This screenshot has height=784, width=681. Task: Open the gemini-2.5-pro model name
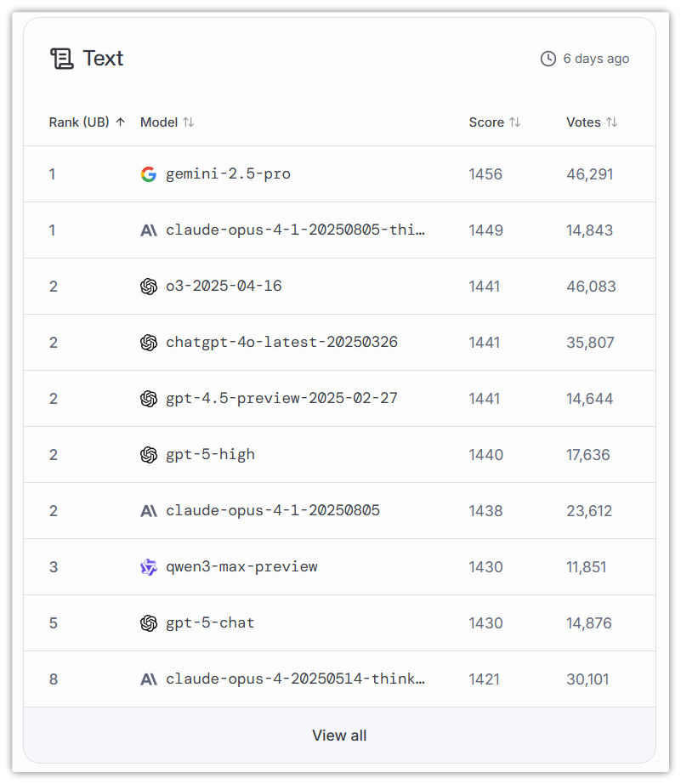[x=228, y=174]
